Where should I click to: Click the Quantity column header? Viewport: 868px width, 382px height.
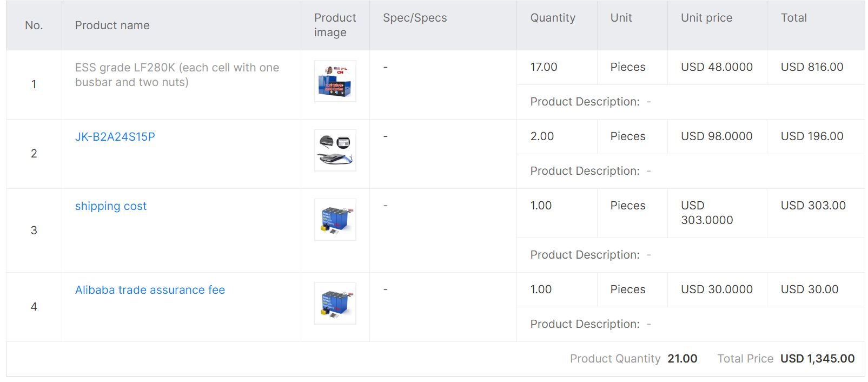pos(552,18)
